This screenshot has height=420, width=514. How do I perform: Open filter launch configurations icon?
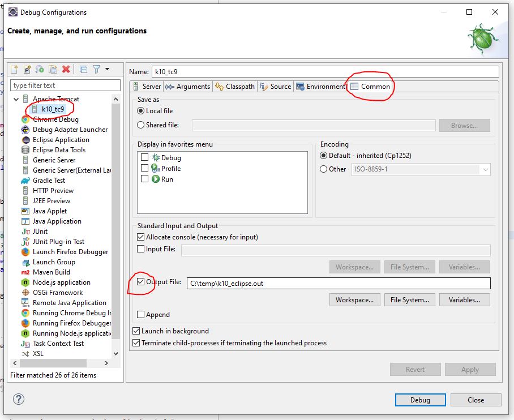96,69
